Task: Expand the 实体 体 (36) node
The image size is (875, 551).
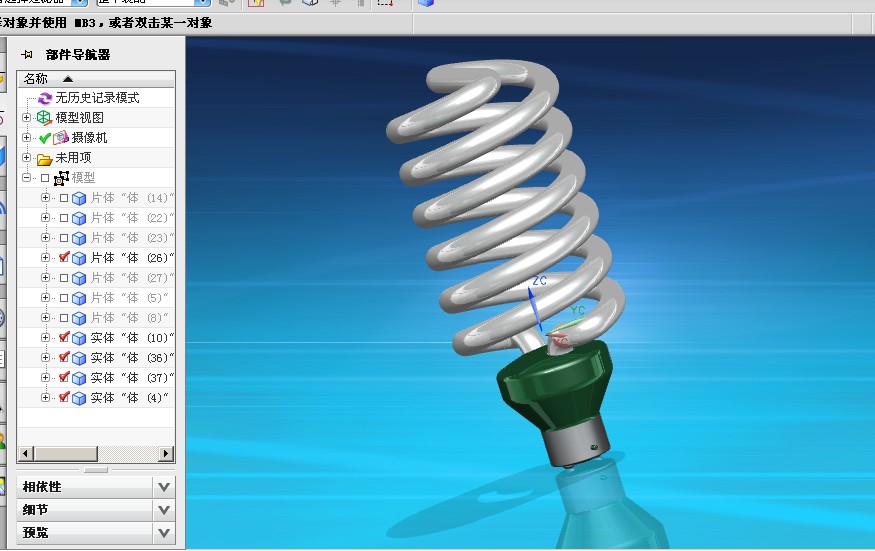Action: [x=46, y=357]
